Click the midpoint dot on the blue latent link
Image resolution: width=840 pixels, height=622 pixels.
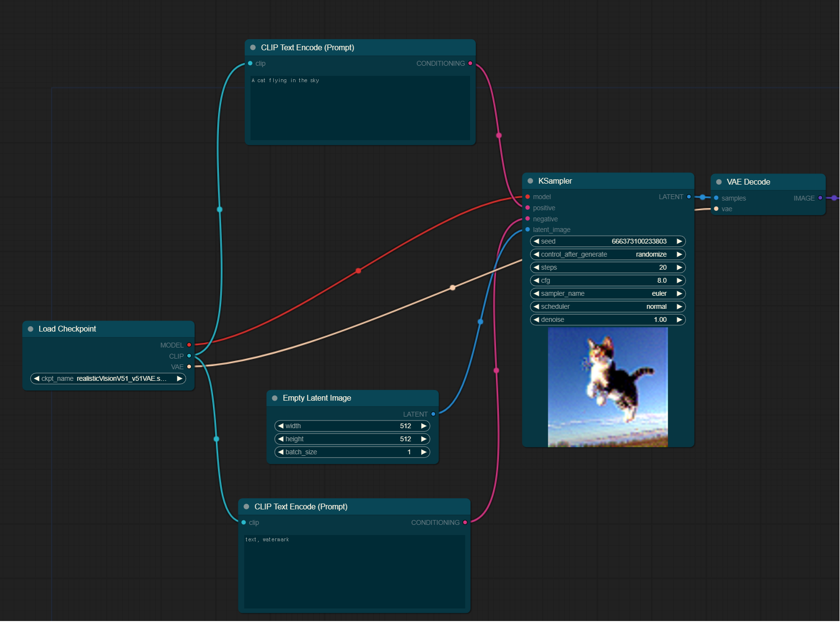[480, 321]
